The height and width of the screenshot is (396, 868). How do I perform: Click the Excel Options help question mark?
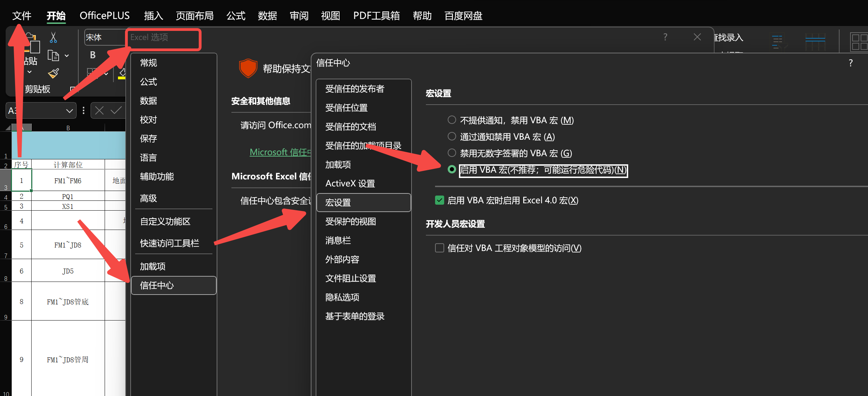[665, 37]
